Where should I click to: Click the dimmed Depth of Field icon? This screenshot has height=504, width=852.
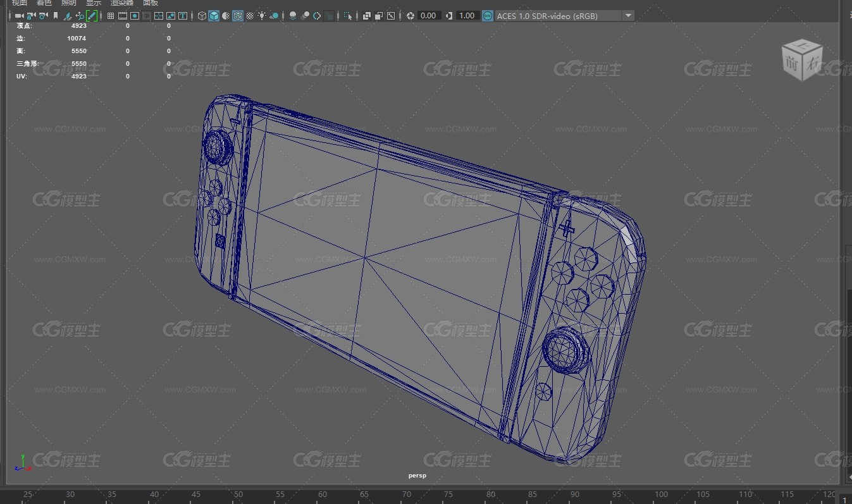(329, 16)
